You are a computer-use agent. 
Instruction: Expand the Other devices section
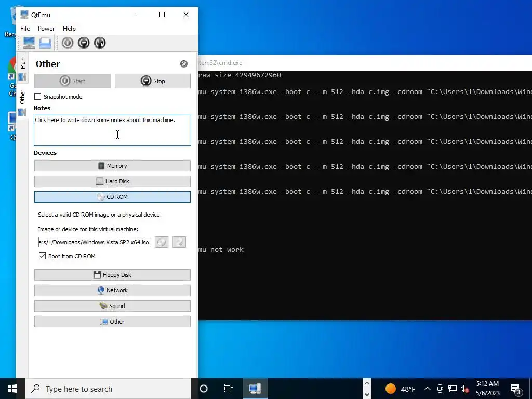click(x=112, y=322)
